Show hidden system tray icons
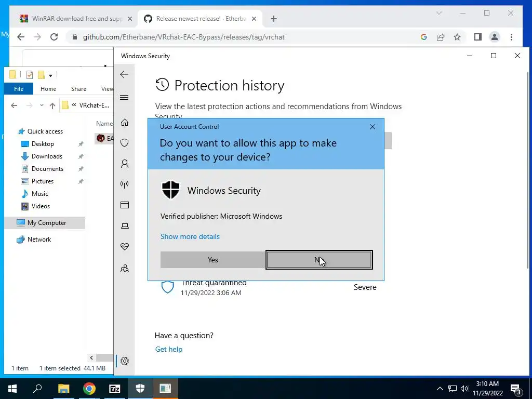Viewport: 532px width, 399px height. (440, 389)
